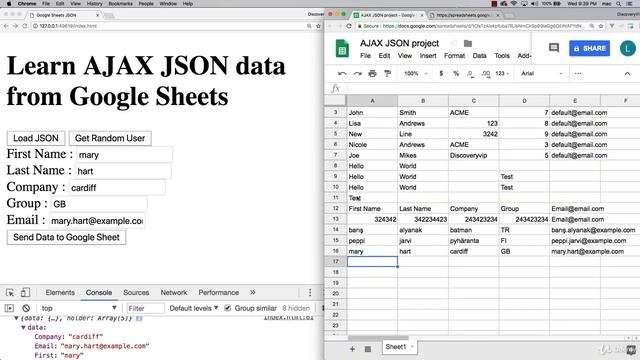This screenshot has height=360, width=640.
Task: Open the all sheets list icon
Action: click(368, 349)
